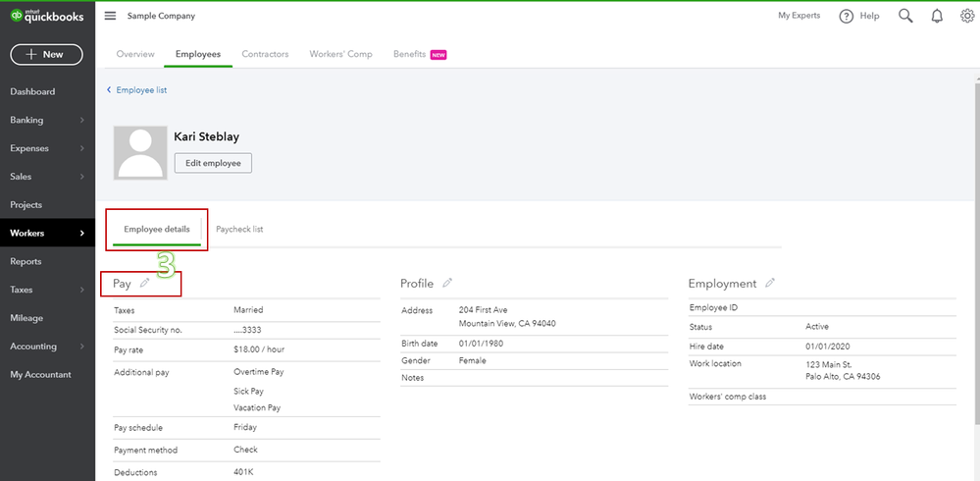Toggle the hamburger navigation menu
This screenshot has height=481, width=980.
[x=110, y=16]
